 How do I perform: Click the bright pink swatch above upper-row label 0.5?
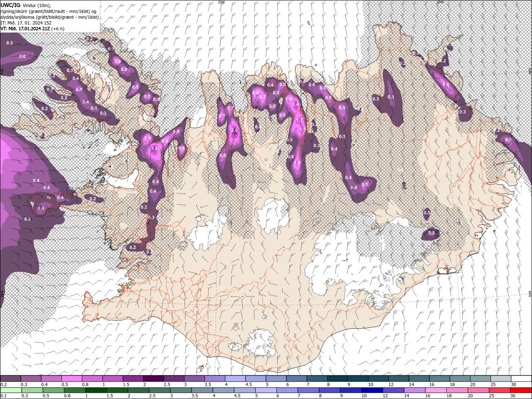coord(71,379)
